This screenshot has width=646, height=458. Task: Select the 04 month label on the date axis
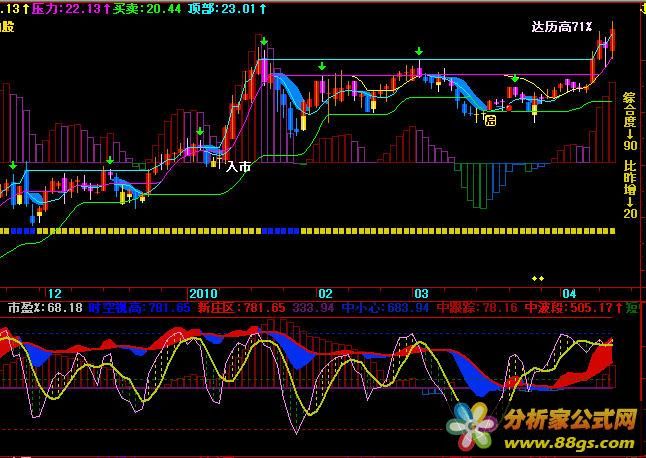point(569,294)
